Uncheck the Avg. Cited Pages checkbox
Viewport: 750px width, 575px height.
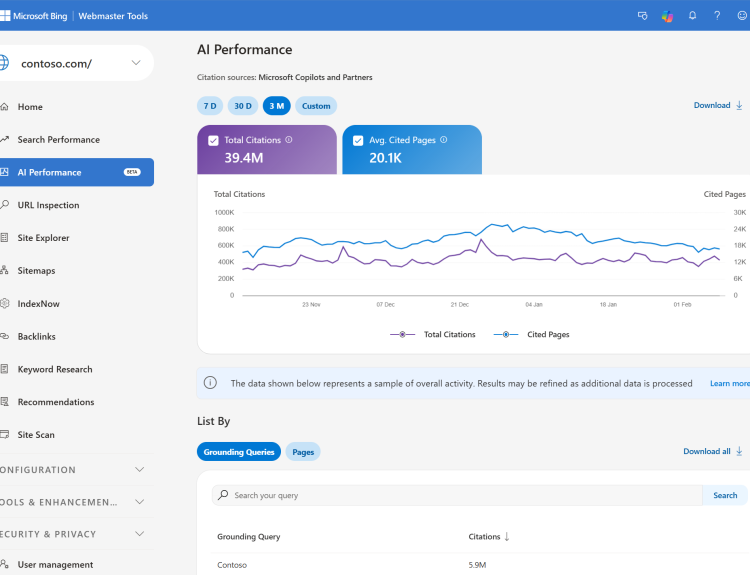[x=358, y=141]
